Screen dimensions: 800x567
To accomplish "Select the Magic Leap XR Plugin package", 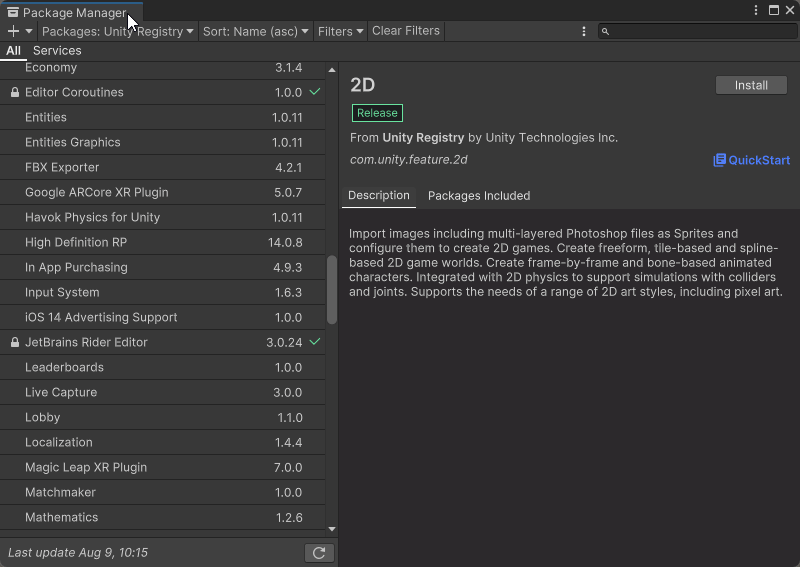I will click(x=163, y=467).
